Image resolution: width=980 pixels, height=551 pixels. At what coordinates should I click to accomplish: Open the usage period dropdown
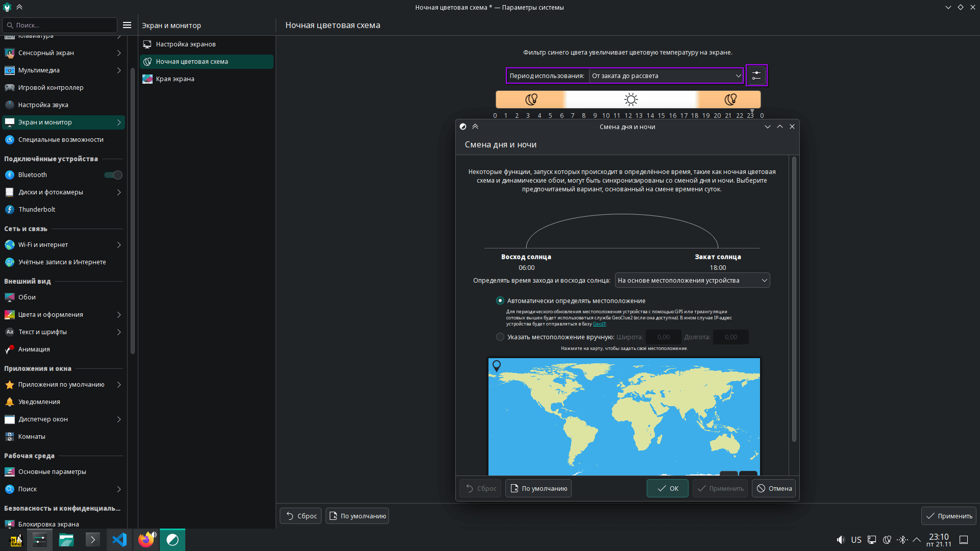click(666, 76)
